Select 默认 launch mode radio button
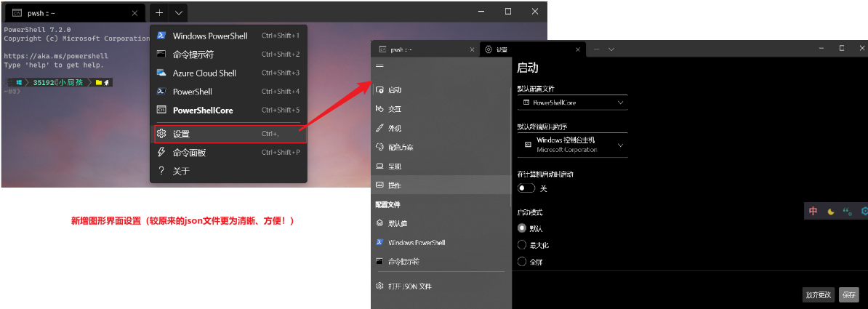Viewport: 868px width, 309px height. click(521, 228)
